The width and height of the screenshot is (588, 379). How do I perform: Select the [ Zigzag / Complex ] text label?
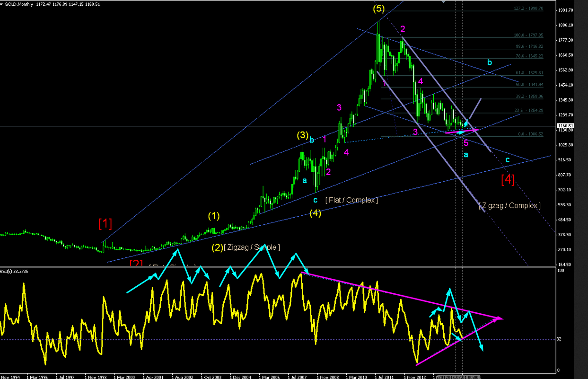(509, 205)
